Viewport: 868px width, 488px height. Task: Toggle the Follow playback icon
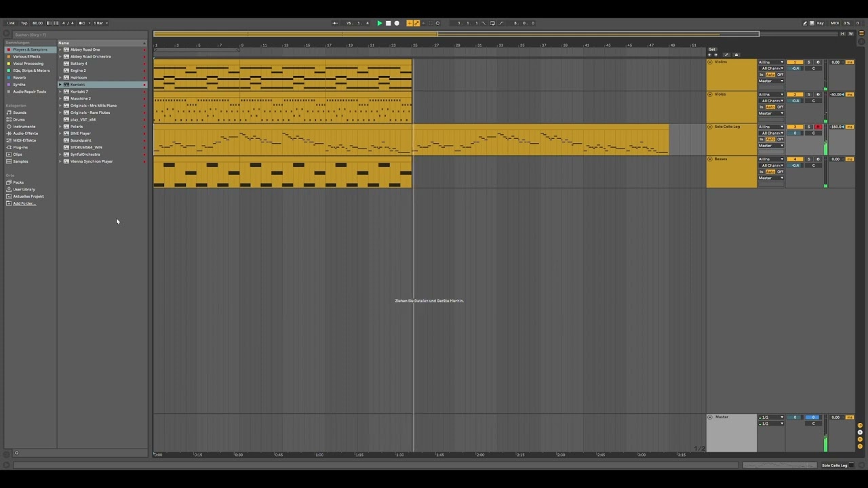(335, 23)
